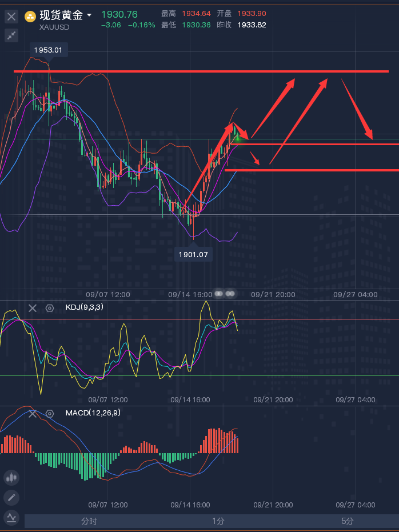The width and height of the screenshot is (399, 532).
Task: Switch to the 5分 timeframe tab
Action: point(347,521)
